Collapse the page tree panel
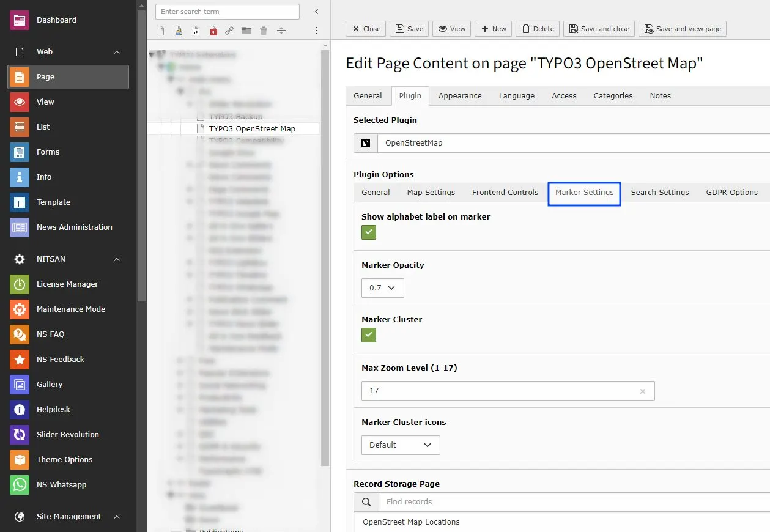770x532 pixels. pos(316,12)
